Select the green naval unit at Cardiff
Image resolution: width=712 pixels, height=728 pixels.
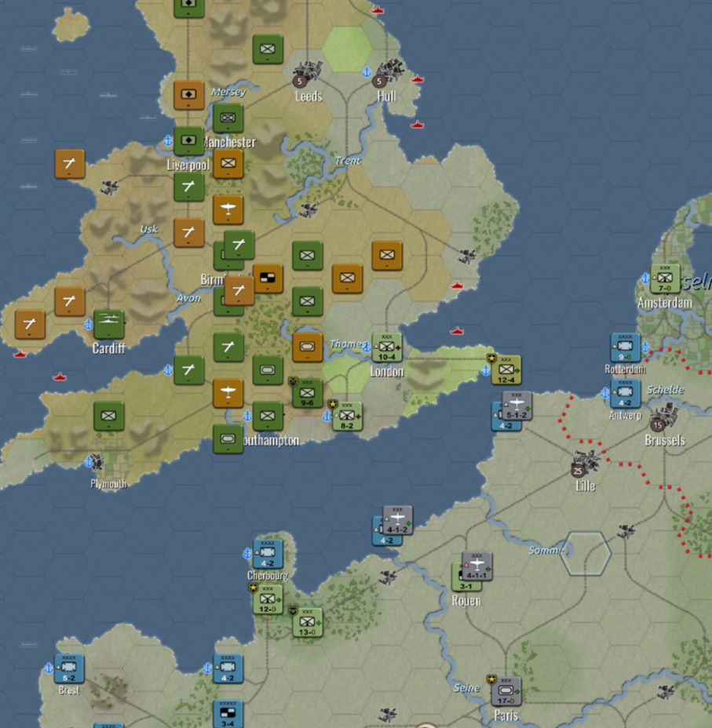coord(108,324)
